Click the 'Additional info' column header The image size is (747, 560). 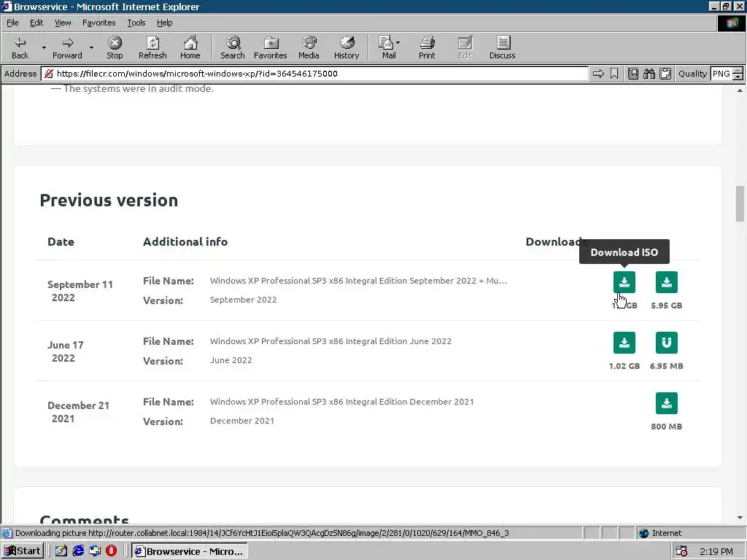pyautogui.click(x=185, y=241)
